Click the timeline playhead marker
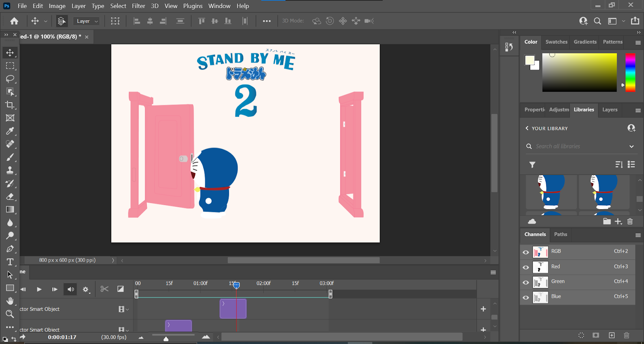644x344 pixels. point(237,285)
